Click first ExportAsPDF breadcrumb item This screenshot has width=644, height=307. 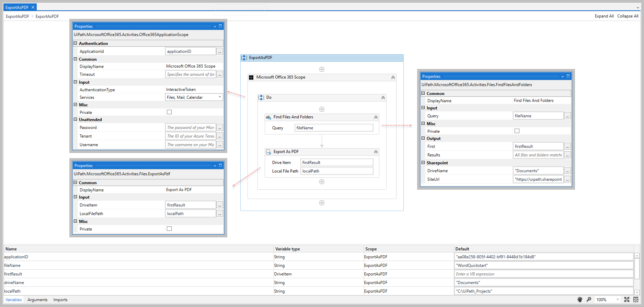(x=18, y=16)
